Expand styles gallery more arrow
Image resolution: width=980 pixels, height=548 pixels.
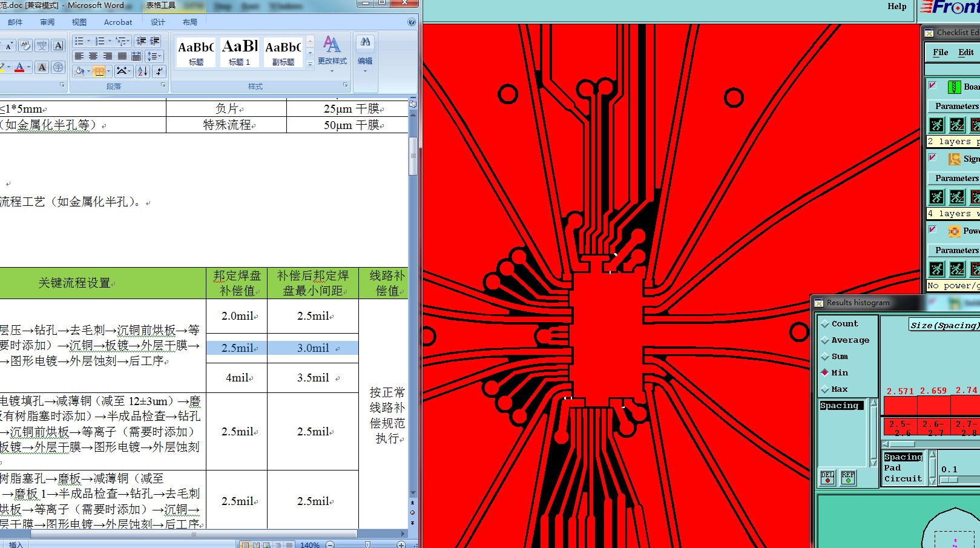pyautogui.click(x=310, y=63)
